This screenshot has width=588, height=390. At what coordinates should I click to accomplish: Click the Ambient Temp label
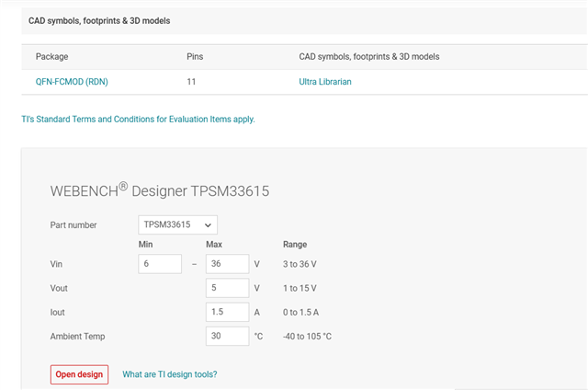(x=77, y=337)
